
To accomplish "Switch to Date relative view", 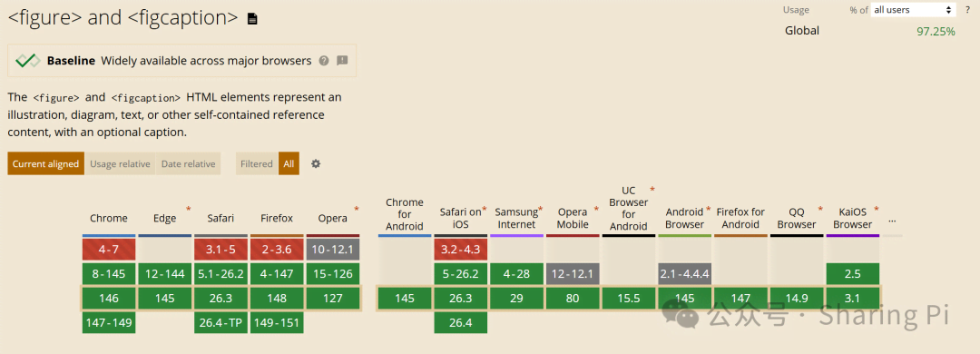I will [188, 164].
